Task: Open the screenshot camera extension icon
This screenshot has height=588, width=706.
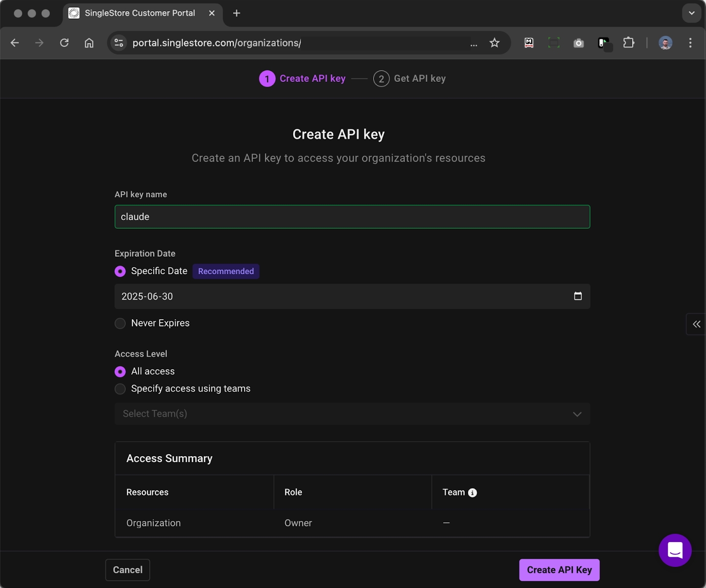Action: pyautogui.click(x=579, y=43)
